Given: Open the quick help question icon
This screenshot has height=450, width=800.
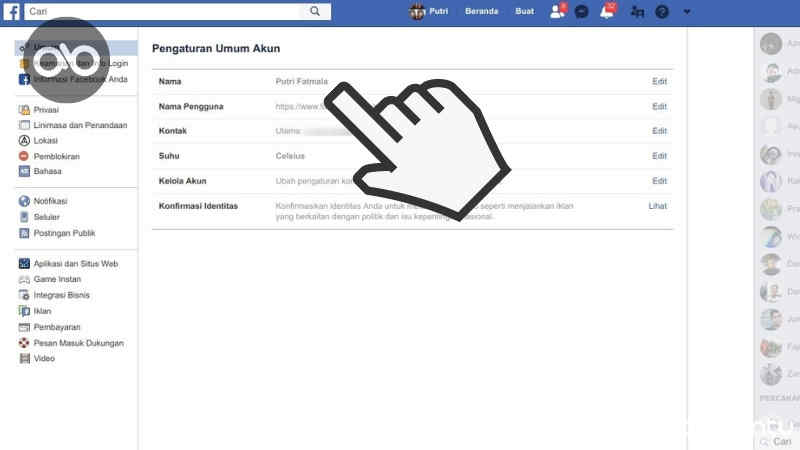Looking at the screenshot, I should [662, 11].
